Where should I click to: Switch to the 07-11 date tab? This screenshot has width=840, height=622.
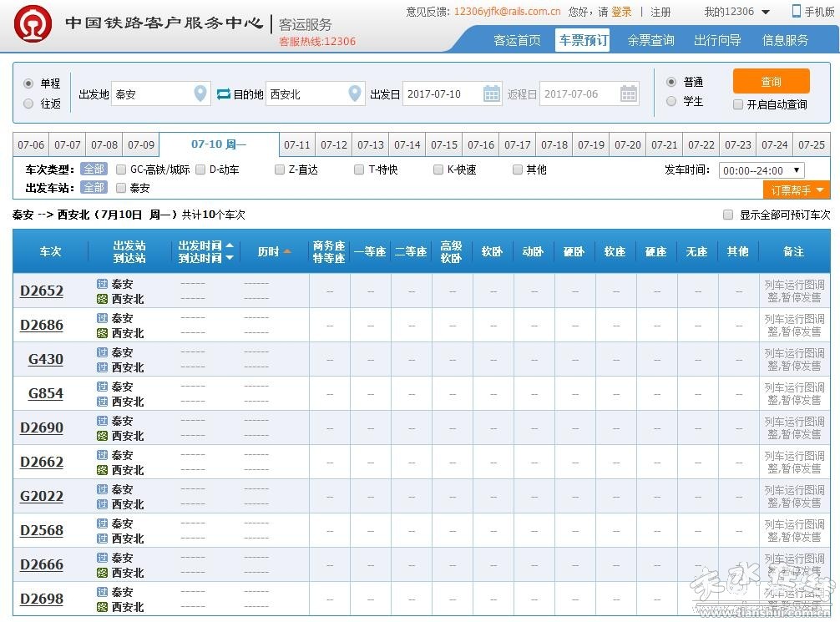point(296,145)
